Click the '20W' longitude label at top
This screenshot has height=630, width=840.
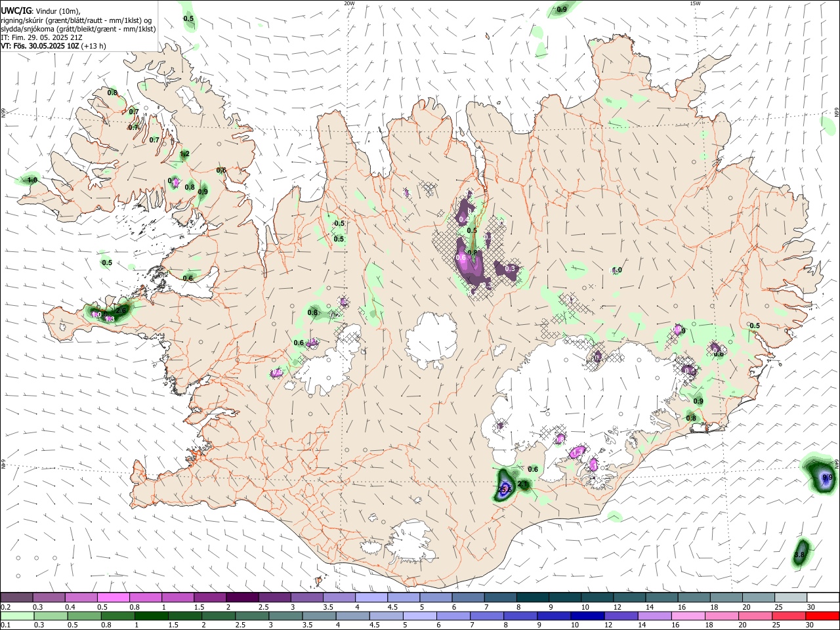pos(349,3)
